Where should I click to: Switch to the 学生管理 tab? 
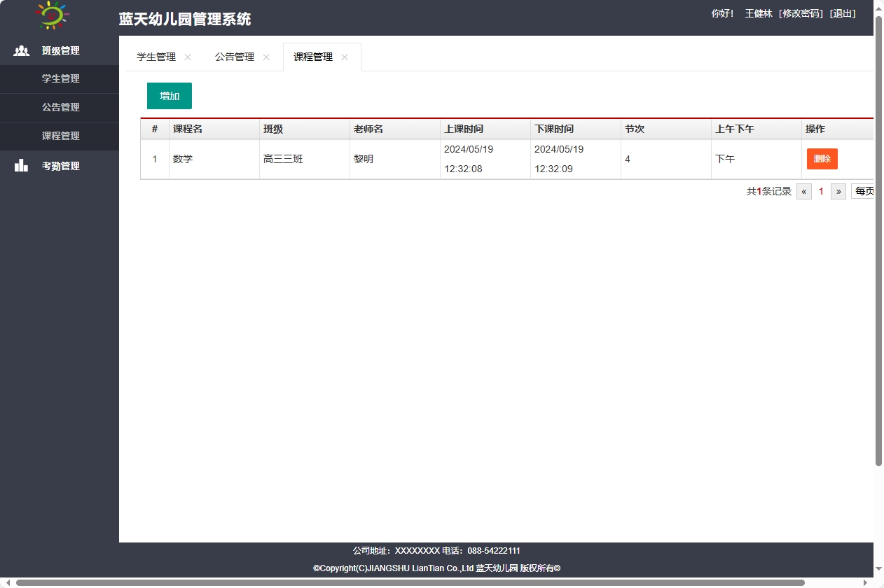(x=156, y=57)
